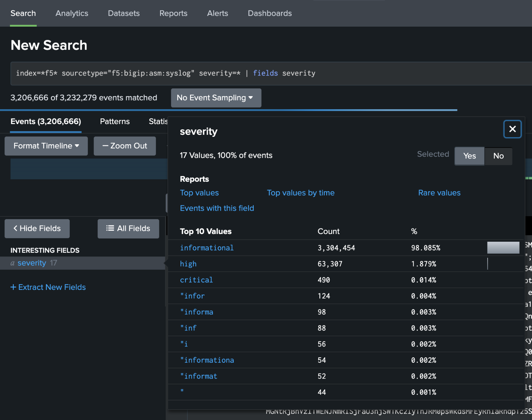Open Dashboards navigation tab
The width and height of the screenshot is (532, 420).
pos(270,13)
